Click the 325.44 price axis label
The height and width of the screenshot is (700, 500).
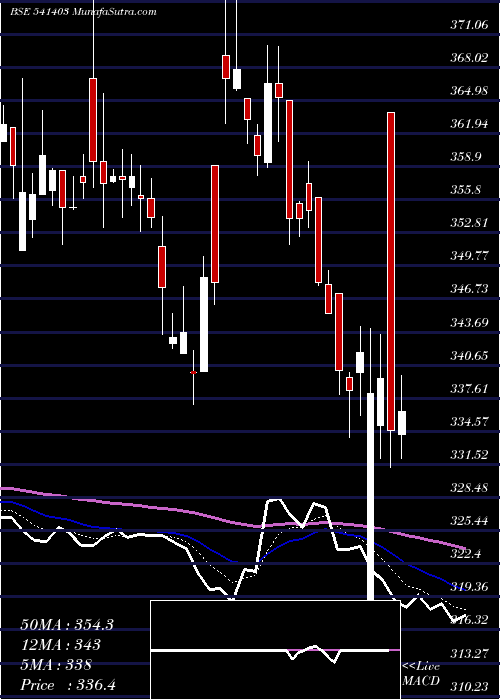pyautogui.click(x=469, y=521)
